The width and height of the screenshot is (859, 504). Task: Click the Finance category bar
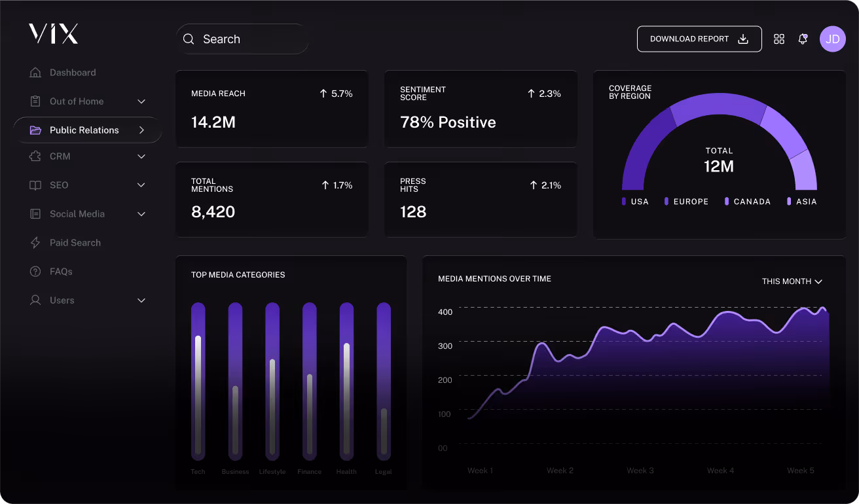point(310,381)
